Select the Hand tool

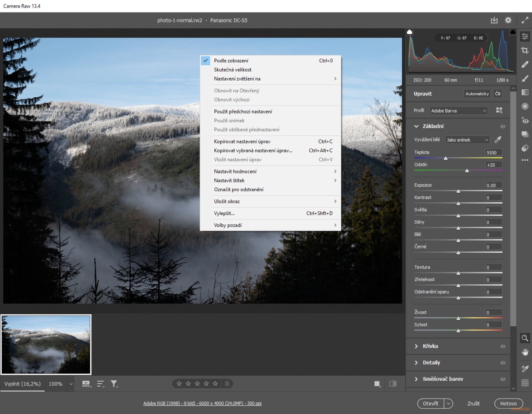point(525,352)
